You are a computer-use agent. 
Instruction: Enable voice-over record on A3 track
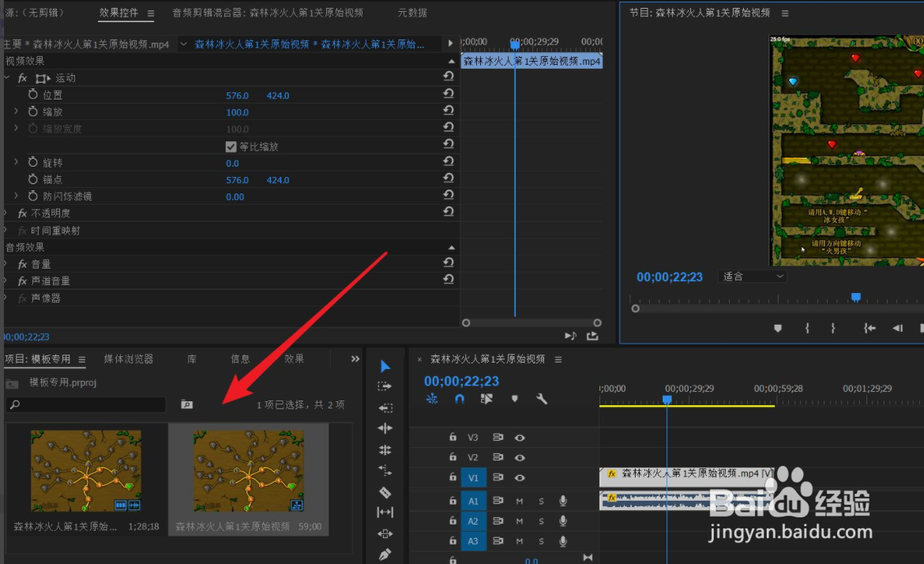563,541
